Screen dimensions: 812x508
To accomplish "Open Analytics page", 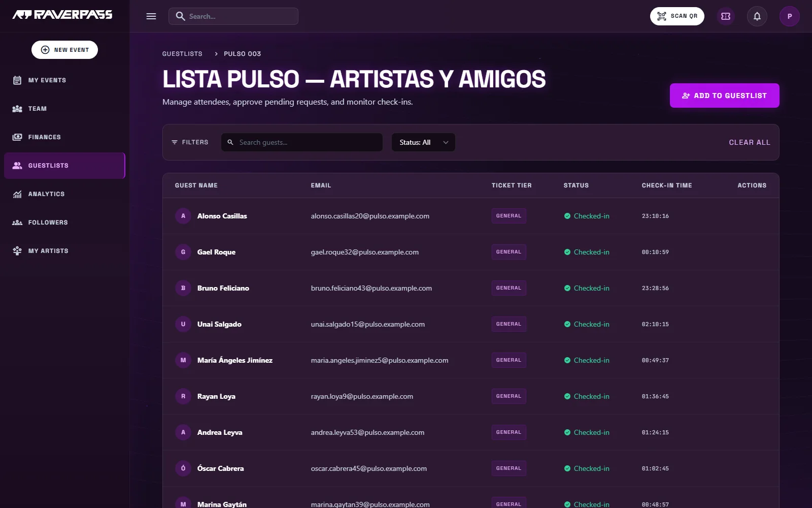I will coord(64,194).
